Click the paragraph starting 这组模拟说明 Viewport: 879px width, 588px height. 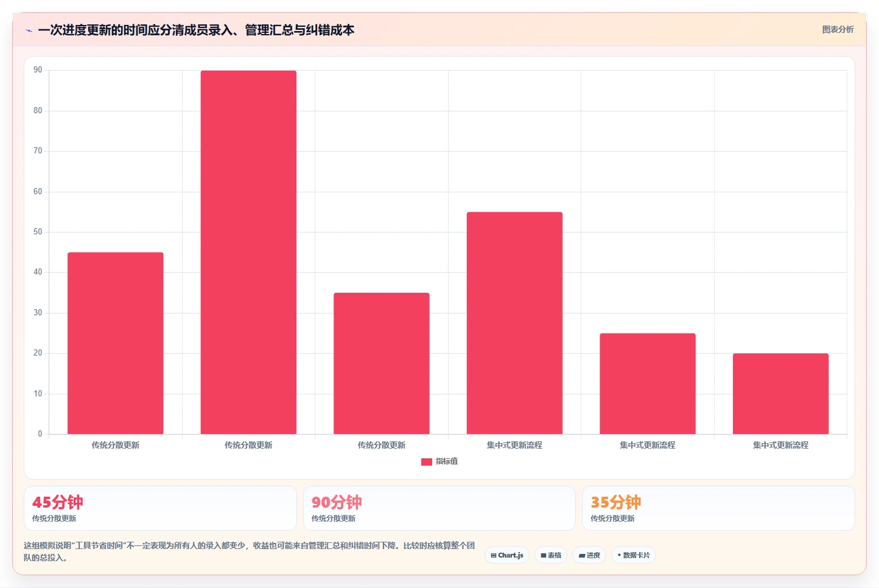pyautogui.click(x=249, y=551)
